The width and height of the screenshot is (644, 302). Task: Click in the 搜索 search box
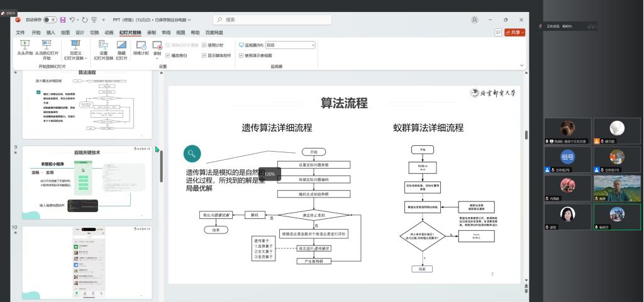point(272,20)
